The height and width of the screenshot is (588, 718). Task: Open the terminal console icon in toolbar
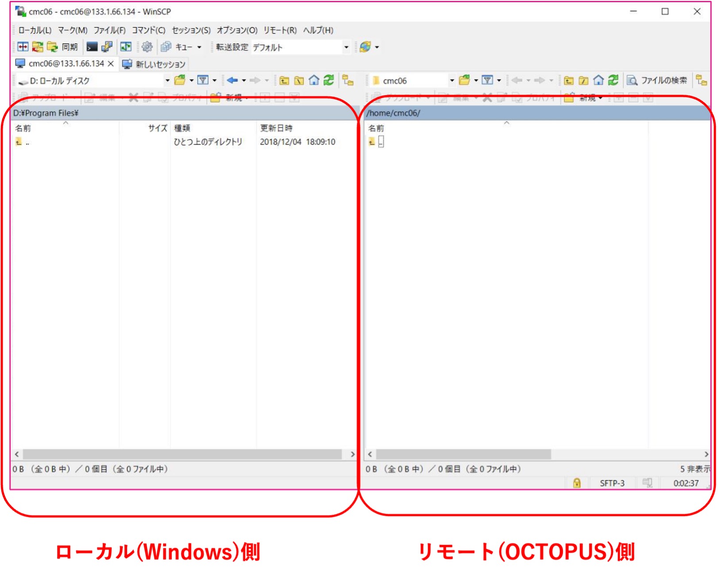[92, 47]
